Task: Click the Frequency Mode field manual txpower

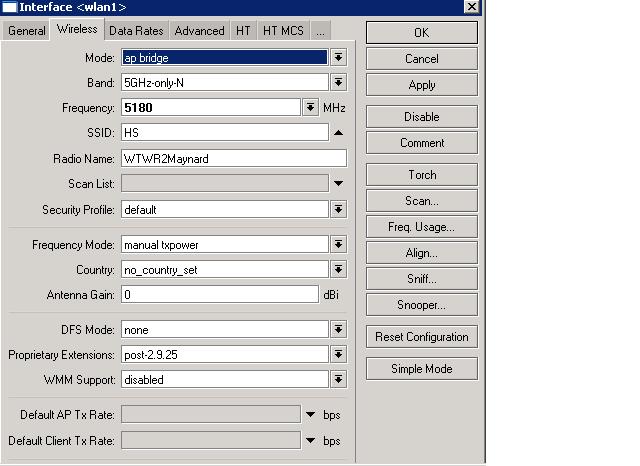Action: coord(224,244)
